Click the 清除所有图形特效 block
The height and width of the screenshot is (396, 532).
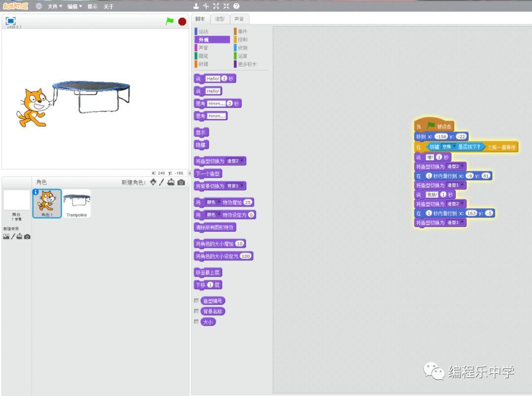pyautogui.click(x=215, y=227)
